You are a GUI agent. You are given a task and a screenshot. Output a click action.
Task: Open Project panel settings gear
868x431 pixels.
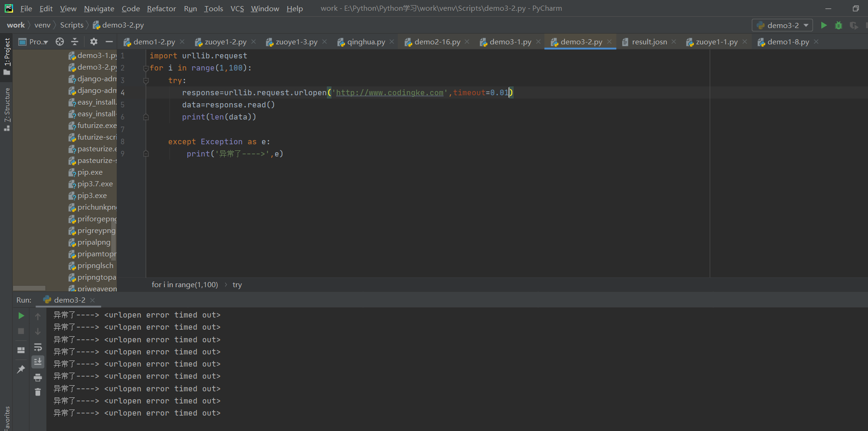[x=94, y=42]
